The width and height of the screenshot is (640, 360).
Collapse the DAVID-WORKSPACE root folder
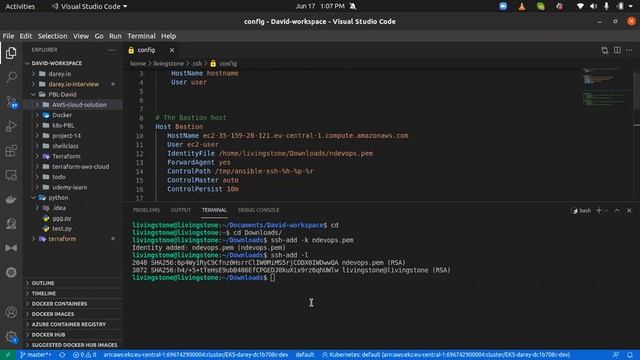(73, 63)
